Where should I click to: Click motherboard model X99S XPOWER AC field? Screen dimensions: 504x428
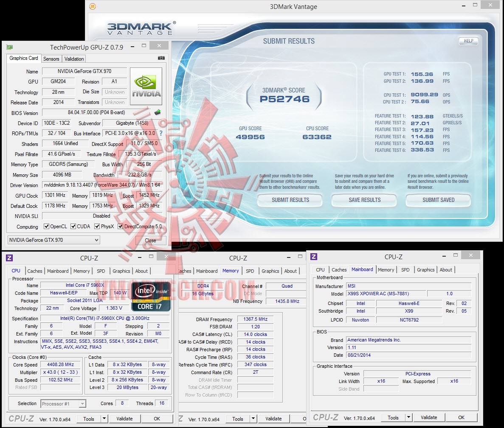click(x=385, y=294)
